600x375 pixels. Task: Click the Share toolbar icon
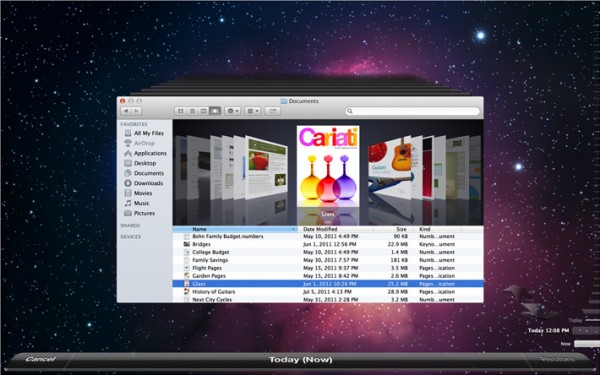272,111
